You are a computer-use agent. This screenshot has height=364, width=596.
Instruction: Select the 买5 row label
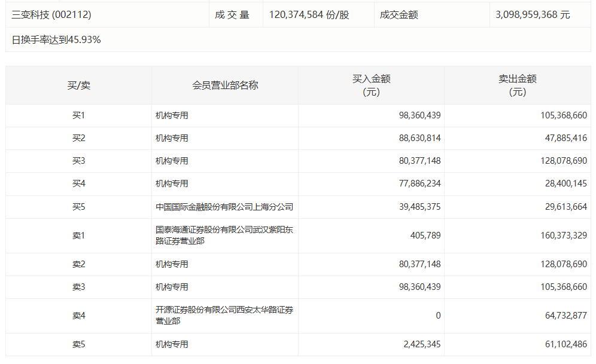[x=77, y=206]
